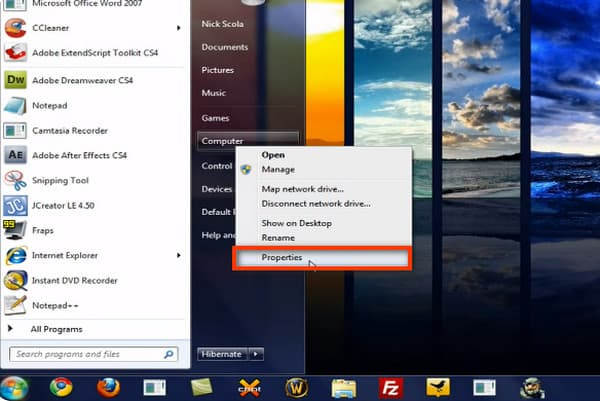Open FileZilla from the taskbar
Screen dimensions: 600x401
tap(391, 388)
